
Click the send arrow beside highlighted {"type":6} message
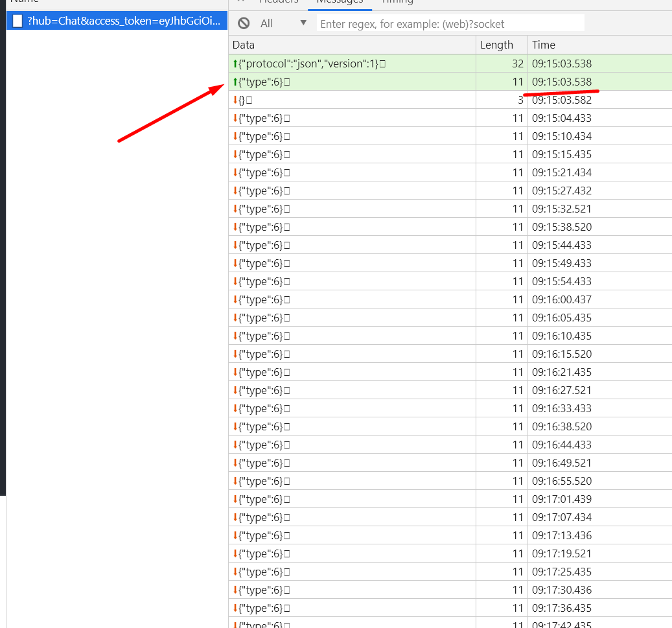pos(235,82)
